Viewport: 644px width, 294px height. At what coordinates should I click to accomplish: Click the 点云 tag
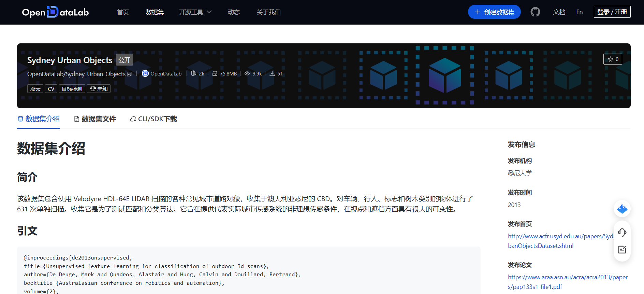pyautogui.click(x=35, y=89)
